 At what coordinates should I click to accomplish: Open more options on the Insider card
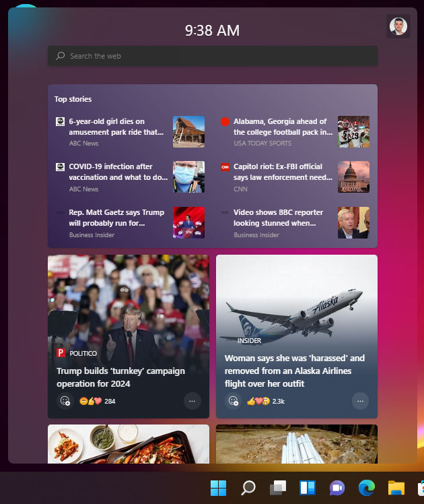360,401
